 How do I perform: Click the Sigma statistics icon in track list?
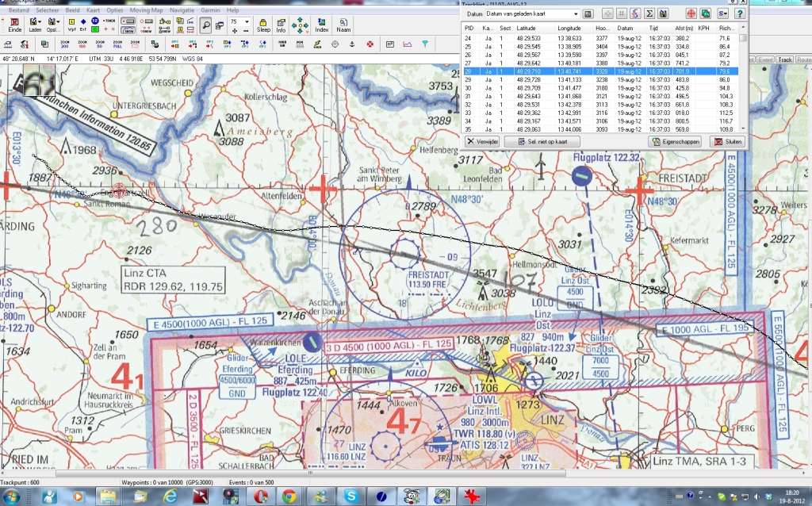pyautogui.click(x=649, y=13)
